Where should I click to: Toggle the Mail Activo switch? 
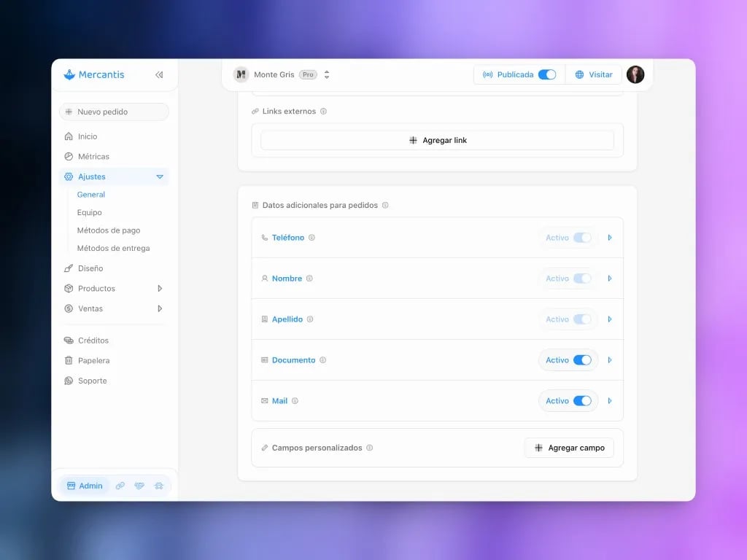pos(582,401)
